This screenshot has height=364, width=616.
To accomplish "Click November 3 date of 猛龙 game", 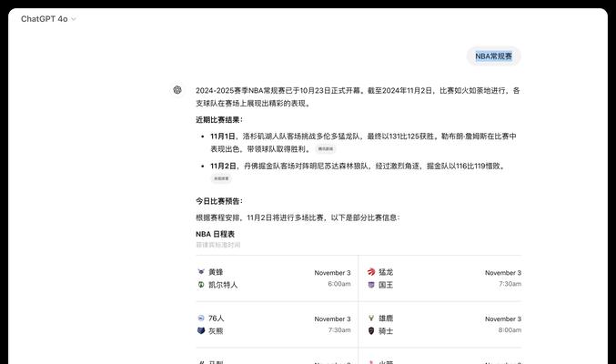I will (x=503, y=273).
